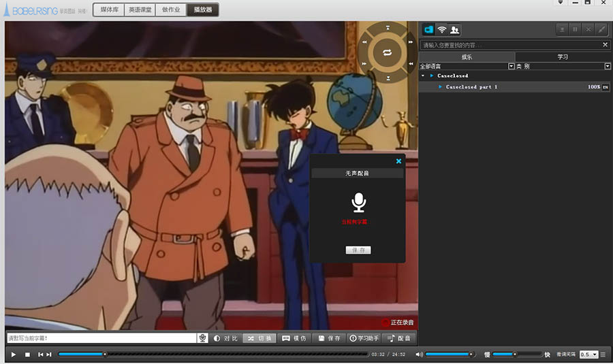Image resolution: width=613 pixels, height=364 pixels.
Task: Collapse the Caseclosed tree folder
Action: tap(423, 76)
